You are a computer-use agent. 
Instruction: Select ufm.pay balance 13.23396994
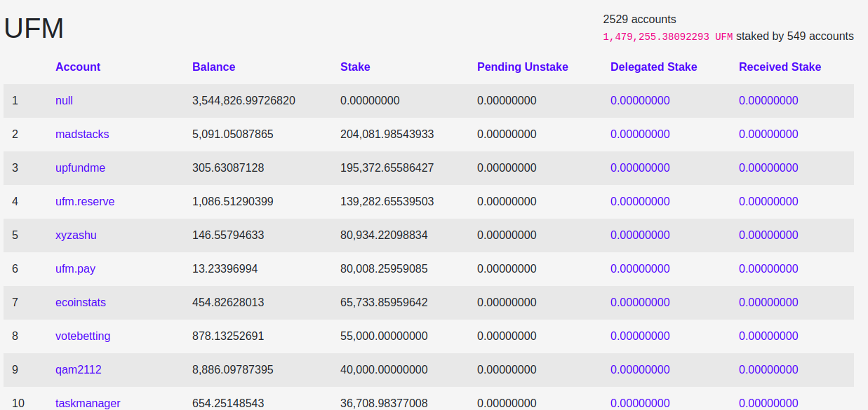click(x=225, y=269)
